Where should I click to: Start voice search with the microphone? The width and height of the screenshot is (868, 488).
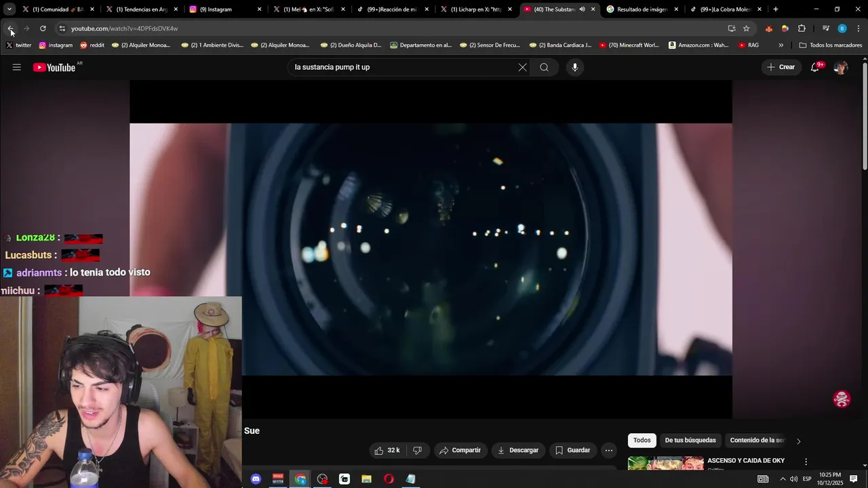(575, 67)
